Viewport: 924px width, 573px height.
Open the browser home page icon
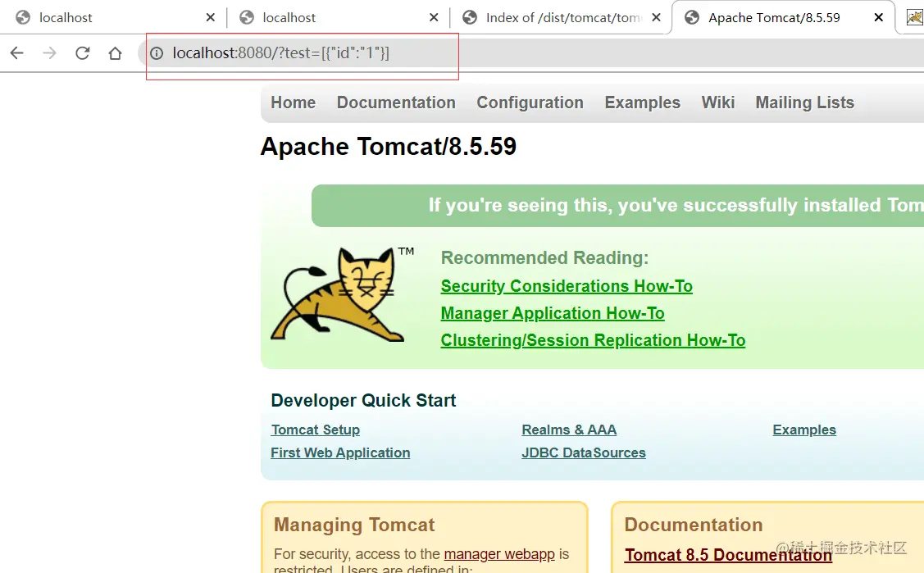115,53
